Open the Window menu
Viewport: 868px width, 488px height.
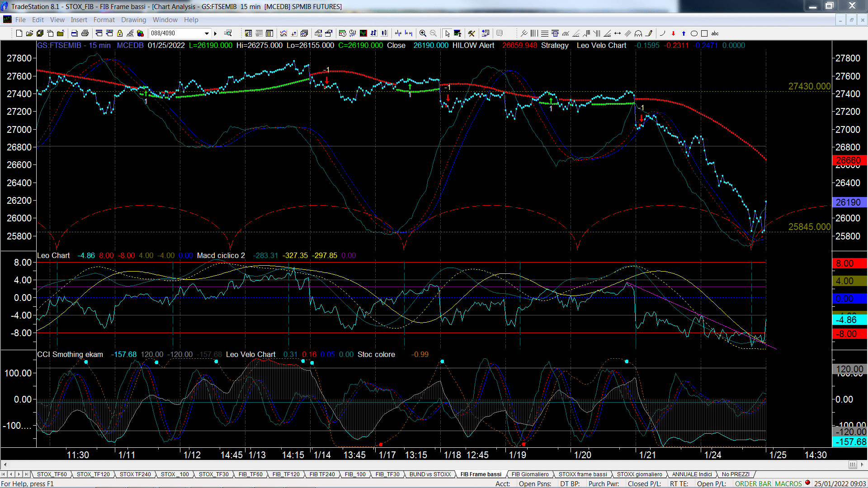165,20
